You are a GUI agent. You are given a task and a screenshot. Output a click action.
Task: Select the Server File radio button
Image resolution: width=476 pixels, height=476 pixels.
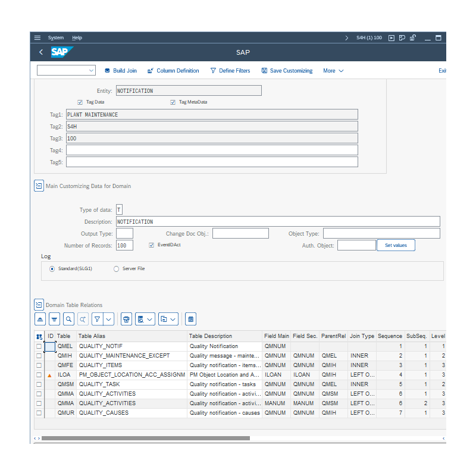[116, 268]
